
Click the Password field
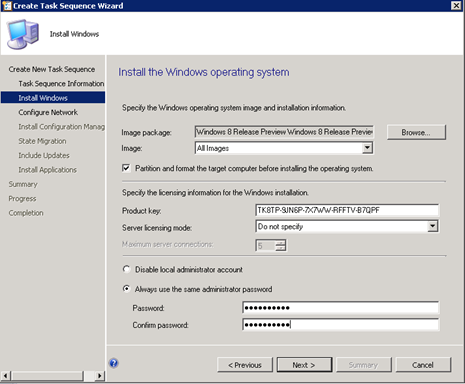point(341,308)
